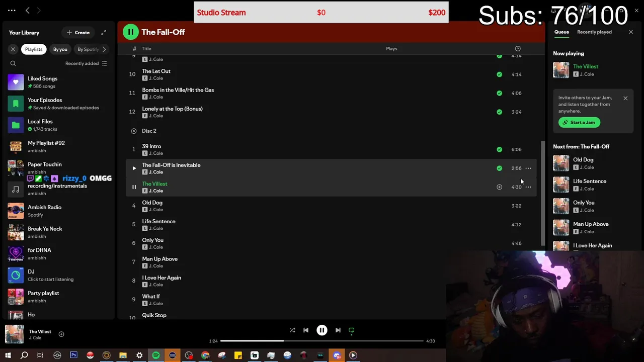644x362 pixels.
Task: Select Man Up Above in the queue
Action: tap(594, 227)
